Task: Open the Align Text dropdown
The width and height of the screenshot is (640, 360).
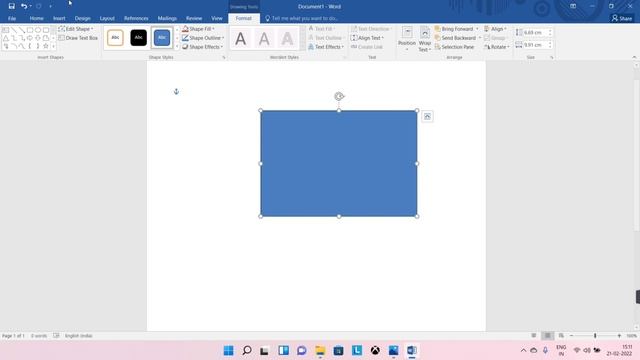Action: pos(367,38)
